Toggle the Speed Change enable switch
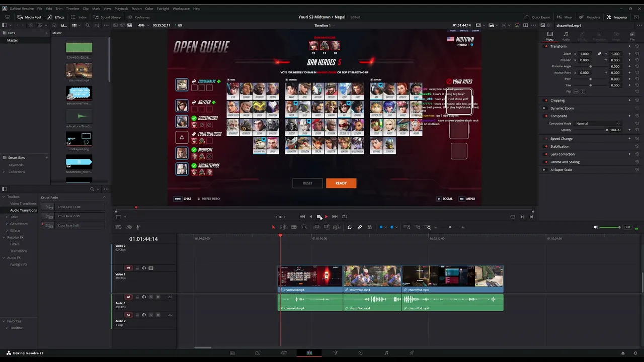 pyautogui.click(x=546, y=139)
